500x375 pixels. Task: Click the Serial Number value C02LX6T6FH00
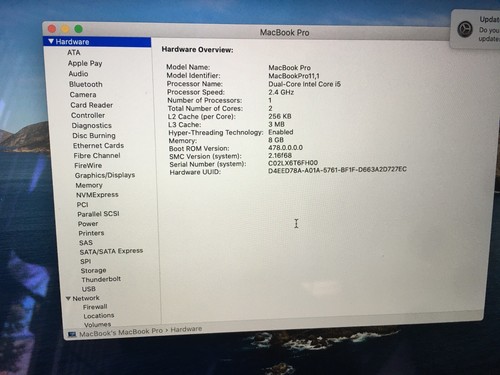293,163
